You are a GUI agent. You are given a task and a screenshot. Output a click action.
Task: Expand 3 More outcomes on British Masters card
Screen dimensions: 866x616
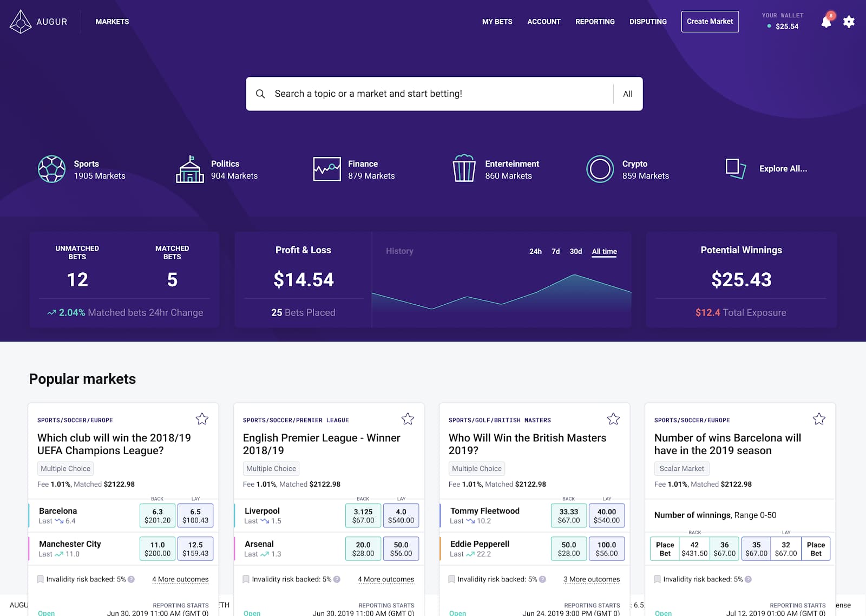point(592,579)
